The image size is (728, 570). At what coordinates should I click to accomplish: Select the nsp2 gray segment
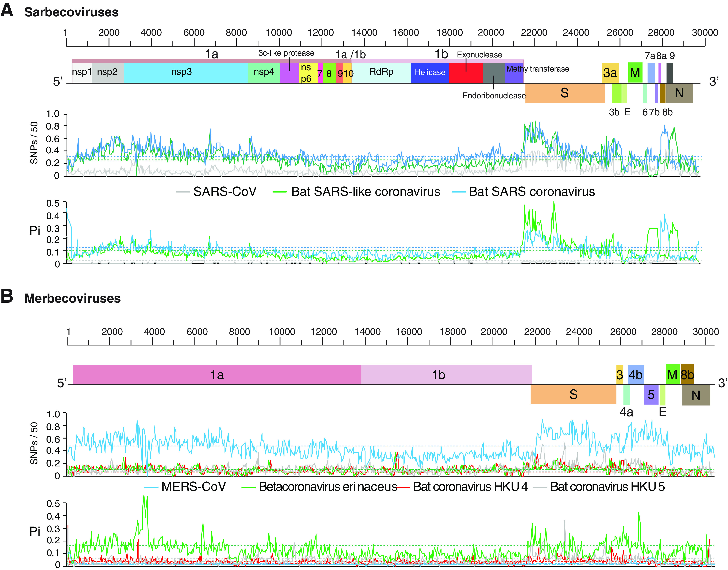tap(108, 73)
